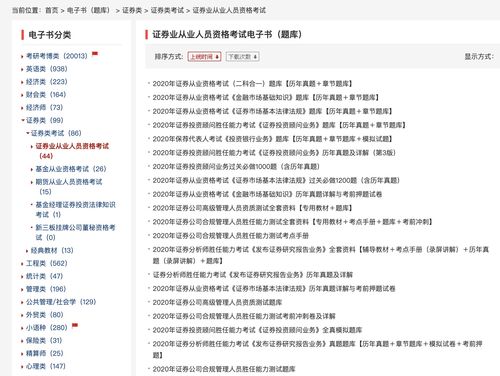Open 期货从业人员资格考试 (15) subcategory

pos(69,187)
